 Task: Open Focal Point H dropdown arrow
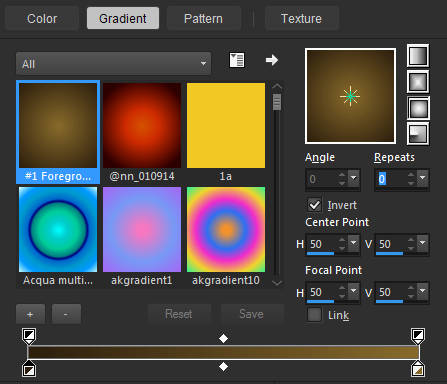[354, 291]
